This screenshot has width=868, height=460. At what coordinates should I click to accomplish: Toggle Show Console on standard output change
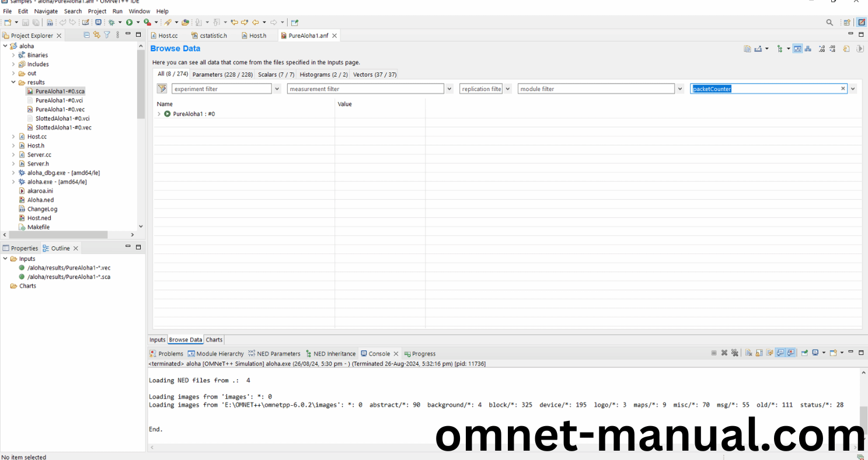(x=780, y=353)
